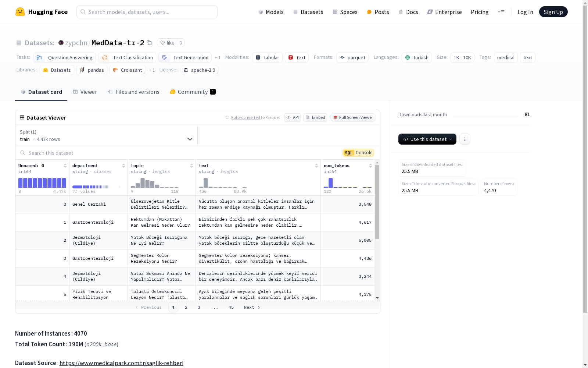Expand the +1 more libraries indicator

point(152,70)
